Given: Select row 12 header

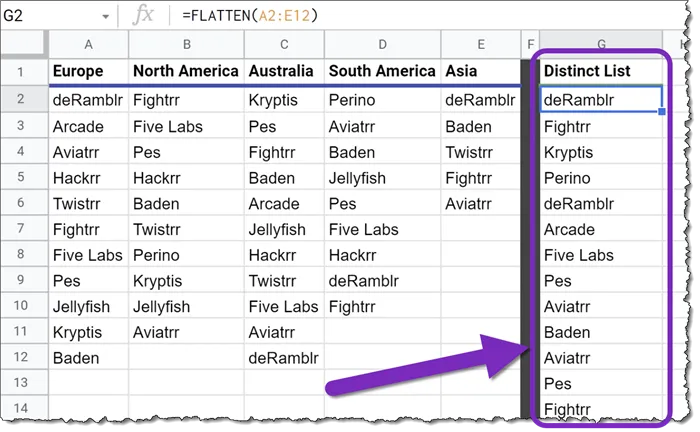Looking at the screenshot, I should coord(24,357).
